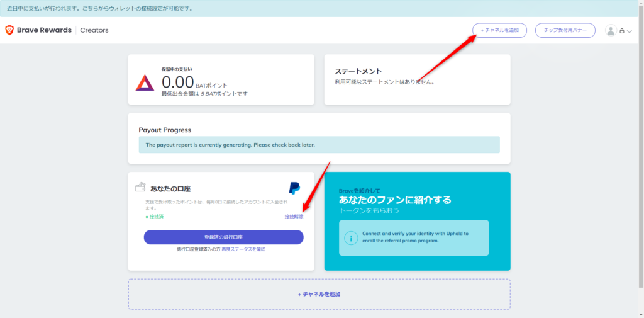Click the payout report generating notice
Viewport: 644px width, 318px height.
(x=319, y=145)
